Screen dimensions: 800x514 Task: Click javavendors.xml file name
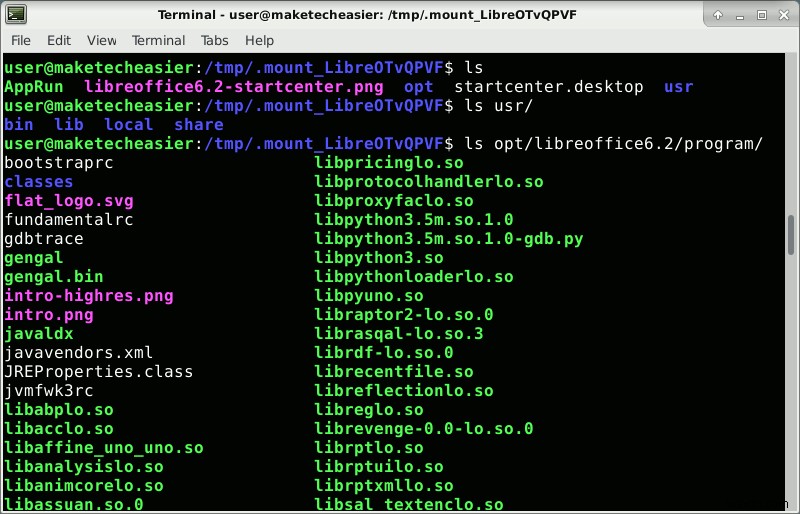point(79,353)
